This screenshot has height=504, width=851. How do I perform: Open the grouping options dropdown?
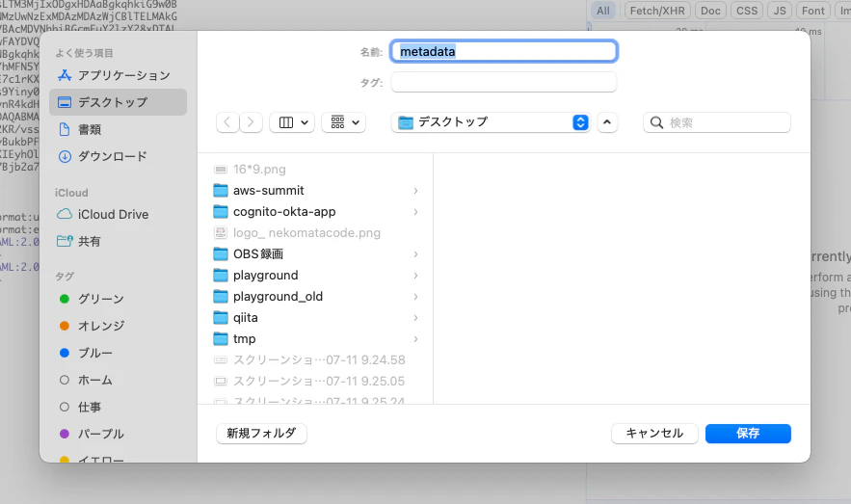point(343,122)
